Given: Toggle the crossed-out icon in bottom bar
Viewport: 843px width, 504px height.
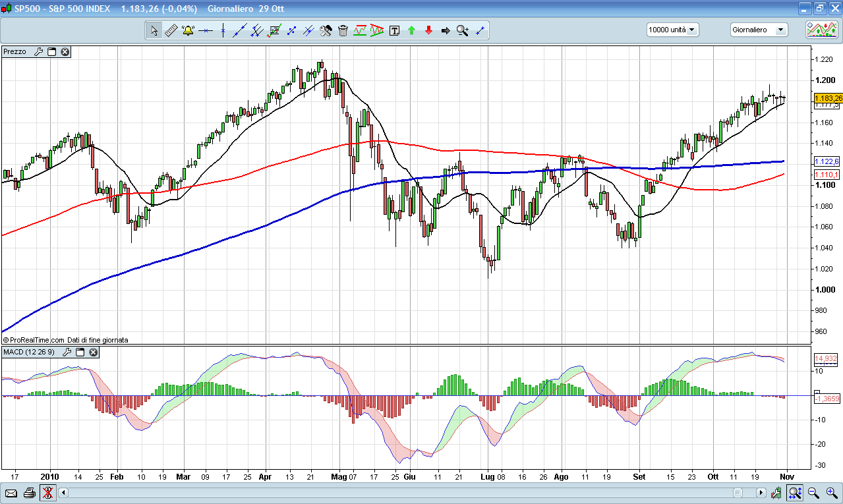Looking at the screenshot, I should [47, 492].
